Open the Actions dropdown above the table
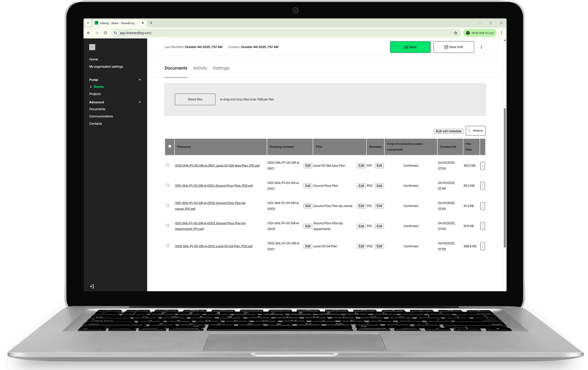The width and height of the screenshot is (588, 370). click(475, 130)
